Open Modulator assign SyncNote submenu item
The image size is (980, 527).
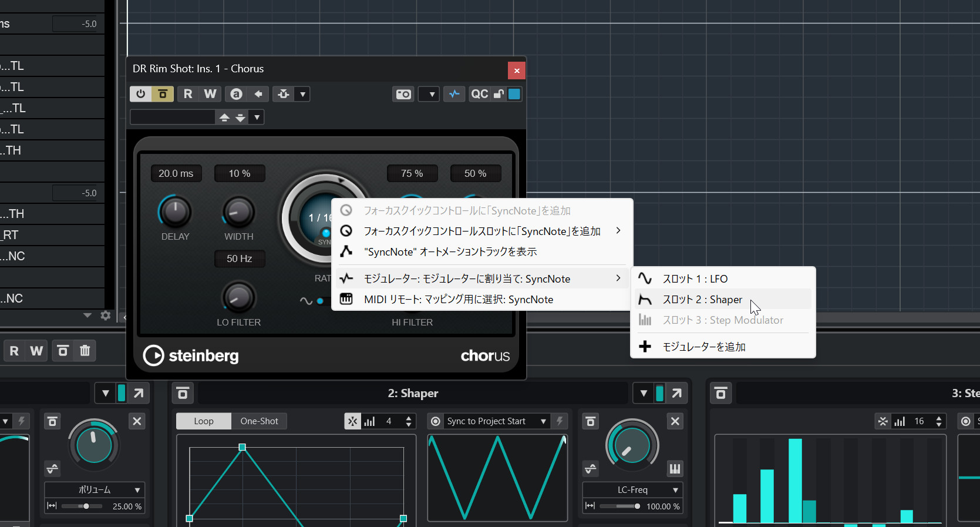pos(482,278)
